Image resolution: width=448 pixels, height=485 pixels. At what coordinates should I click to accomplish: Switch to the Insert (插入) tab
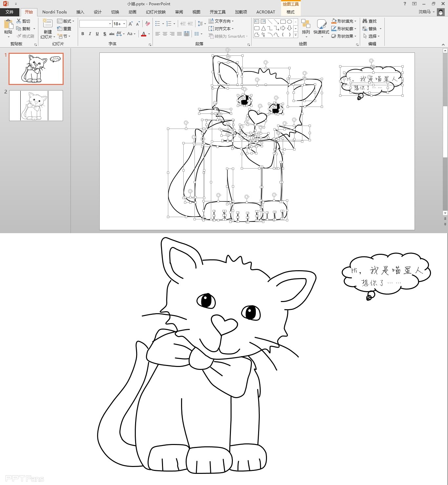pyautogui.click(x=80, y=12)
